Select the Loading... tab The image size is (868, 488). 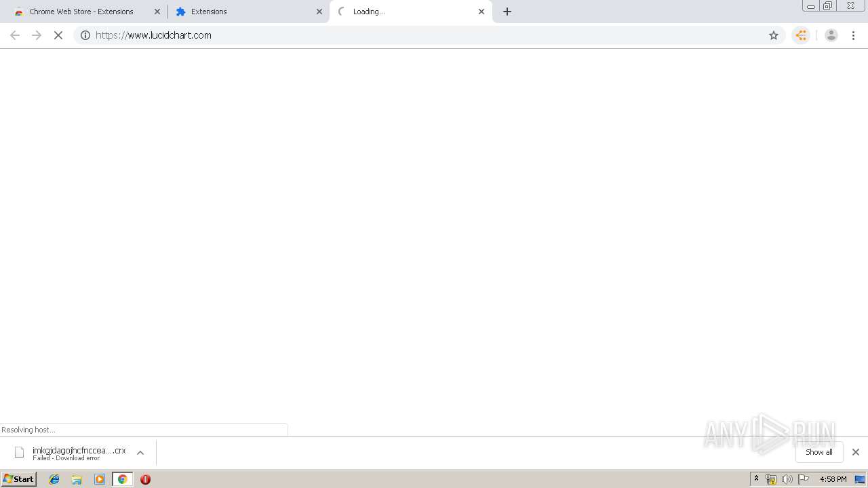tap(410, 12)
